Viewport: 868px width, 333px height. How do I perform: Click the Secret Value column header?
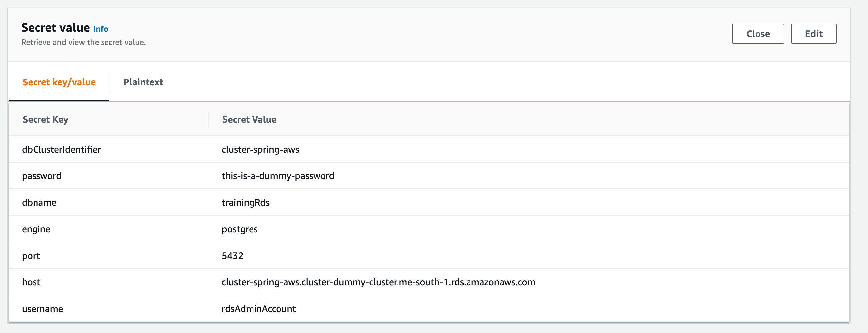pos(249,119)
